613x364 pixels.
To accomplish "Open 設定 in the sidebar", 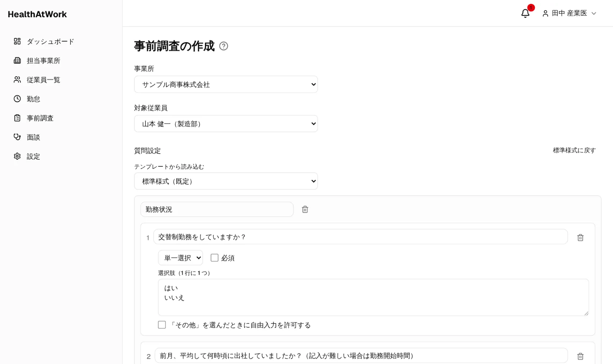I will click(34, 156).
